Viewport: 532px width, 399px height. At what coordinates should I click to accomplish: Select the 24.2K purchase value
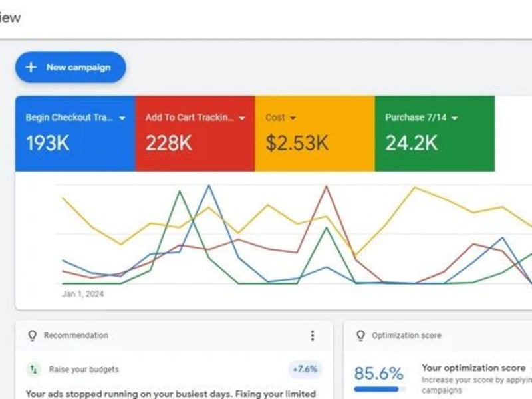[x=411, y=143]
